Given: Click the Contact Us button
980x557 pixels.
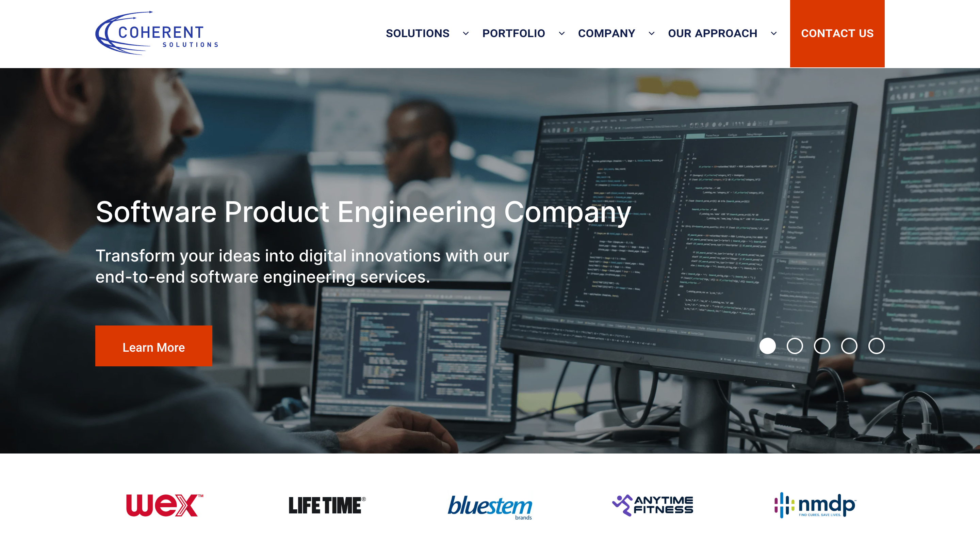Looking at the screenshot, I should [837, 34].
